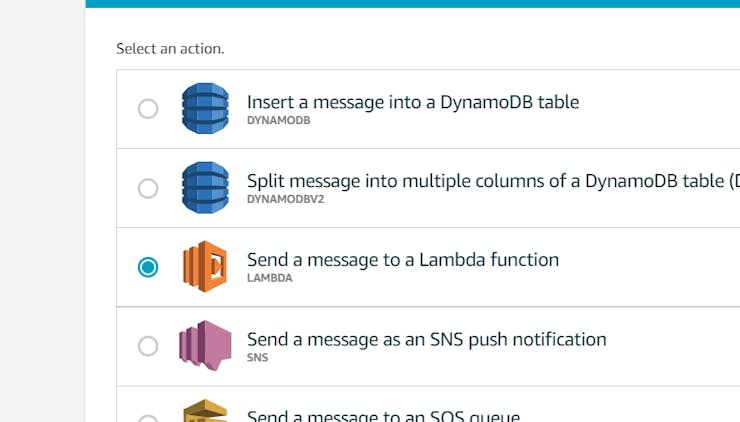Click the yellow SQS queue icon

205,412
